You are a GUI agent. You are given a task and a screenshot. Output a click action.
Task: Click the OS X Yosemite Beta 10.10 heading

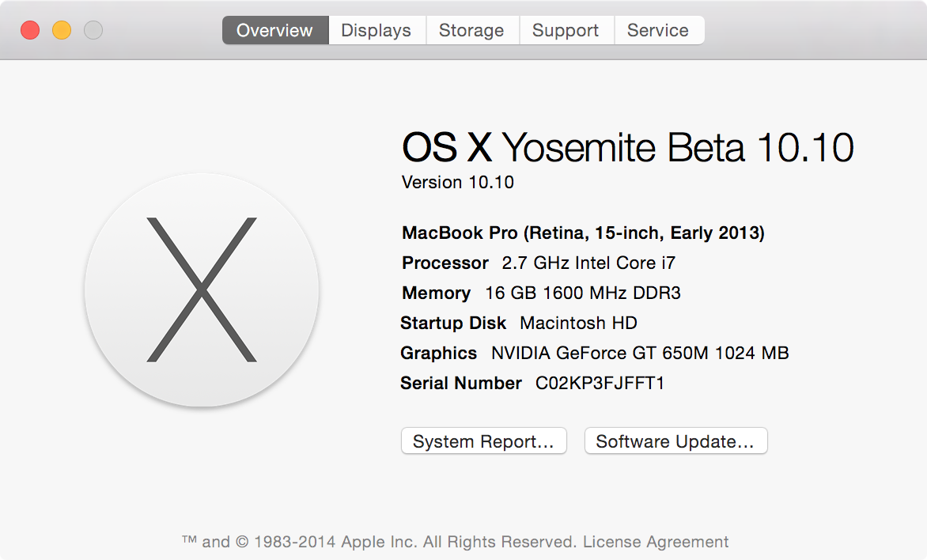coord(628,147)
